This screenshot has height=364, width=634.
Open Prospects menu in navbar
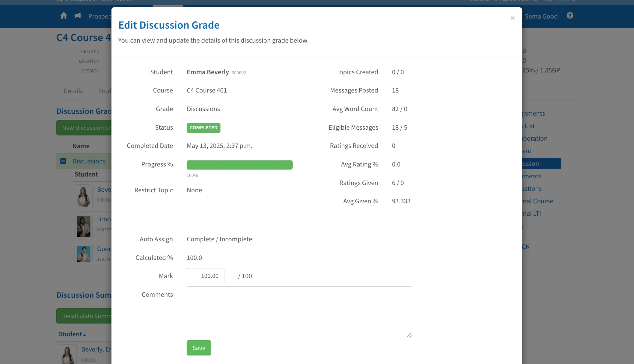click(x=100, y=16)
